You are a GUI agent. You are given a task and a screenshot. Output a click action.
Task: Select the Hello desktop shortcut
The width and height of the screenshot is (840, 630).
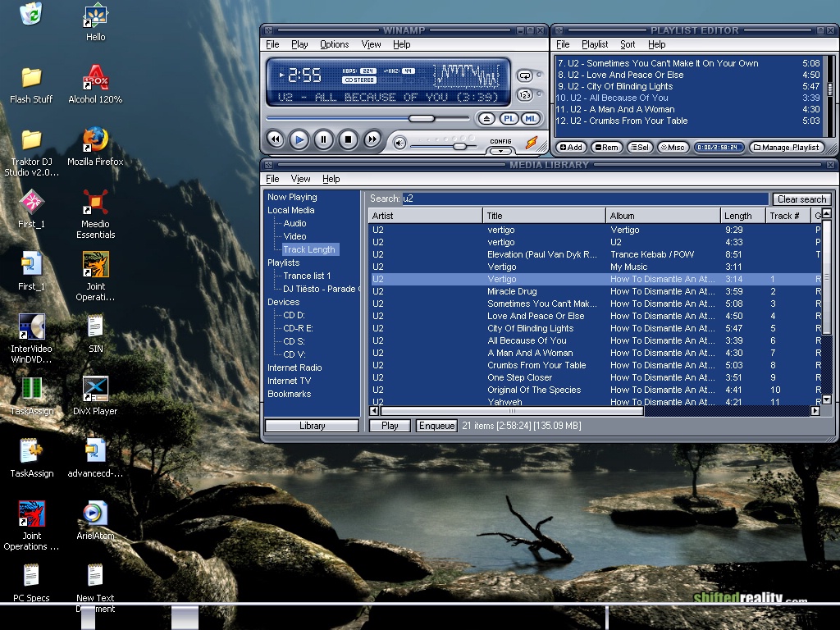(95, 23)
